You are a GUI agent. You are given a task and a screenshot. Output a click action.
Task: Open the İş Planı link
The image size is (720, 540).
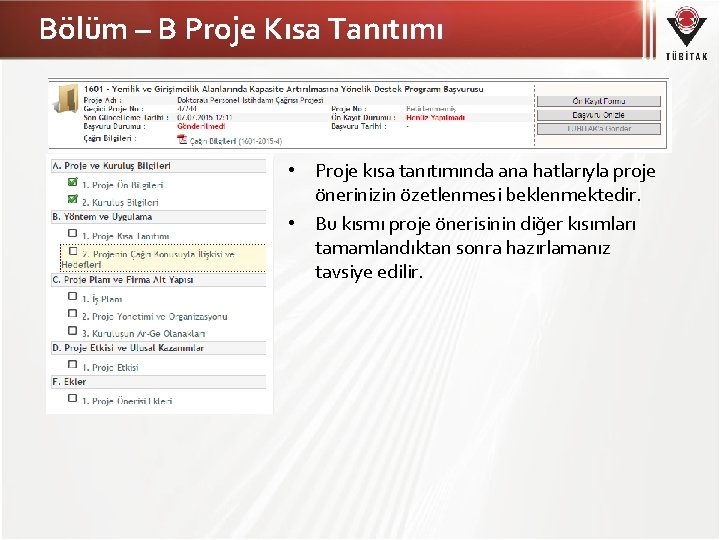pos(102,299)
